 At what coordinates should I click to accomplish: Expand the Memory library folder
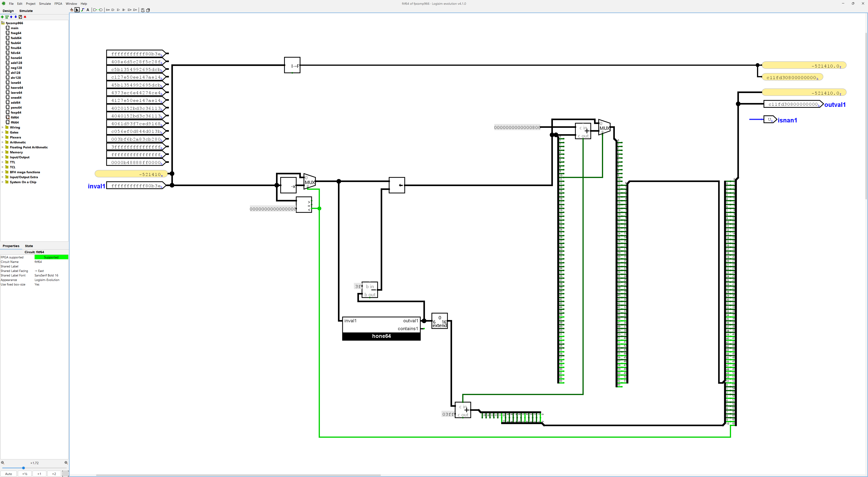[3, 152]
